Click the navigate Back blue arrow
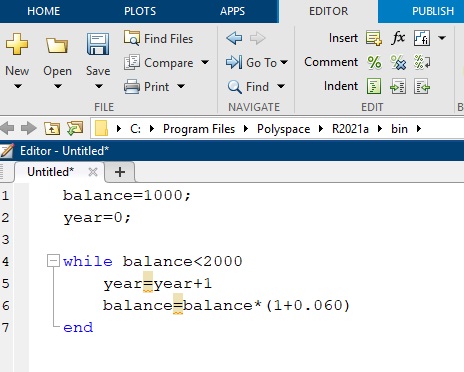This screenshot has width=464, height=372. tap(234, 38)
